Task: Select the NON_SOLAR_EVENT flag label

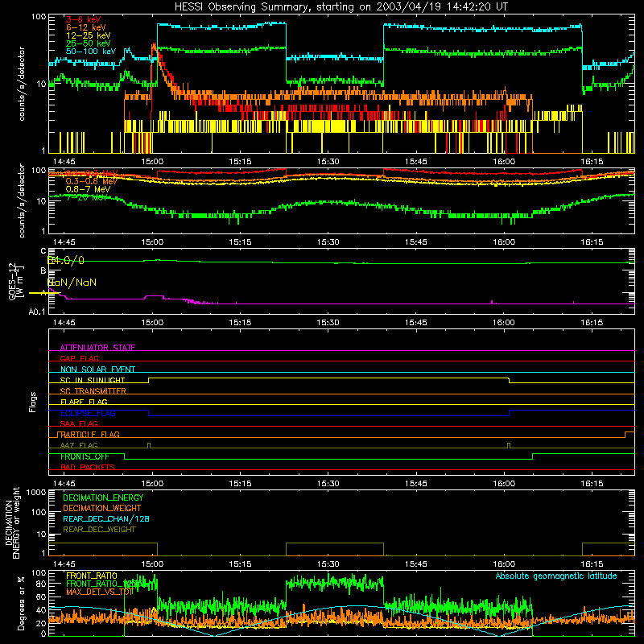Action: click(x=97, y=369)
